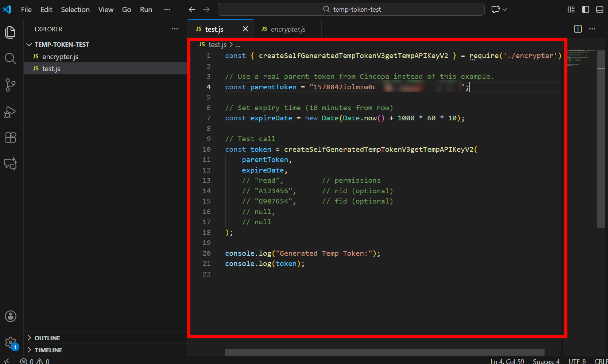Open the Manage gear icon

(x=10, y=342)
